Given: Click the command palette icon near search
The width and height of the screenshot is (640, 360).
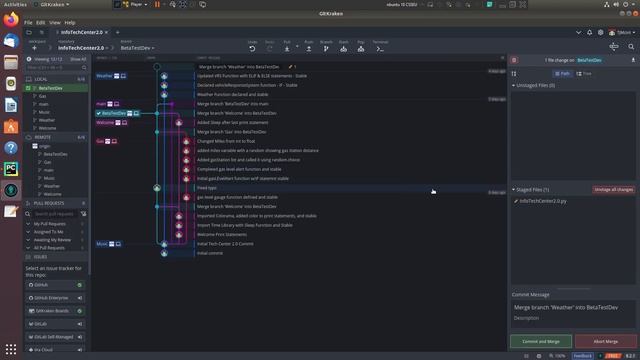Looking at the screenshot, I should click(x=613, y=47).
